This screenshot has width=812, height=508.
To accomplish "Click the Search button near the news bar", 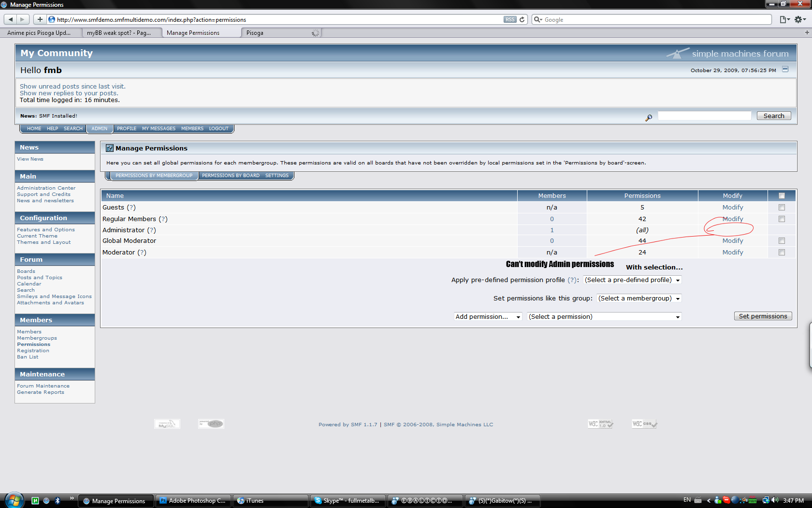I will coord(774,116).
